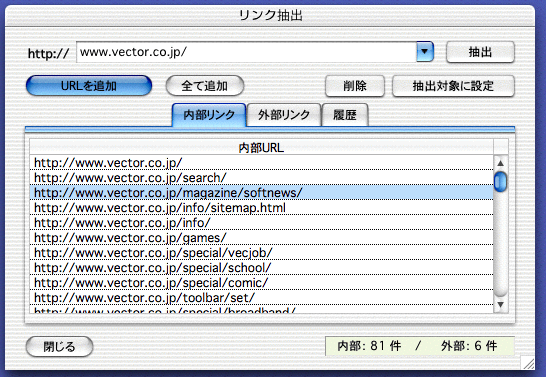546x377 pixels.
Task: Select the special/vecjob/ URL row
Action: click(x=262, y=252)
